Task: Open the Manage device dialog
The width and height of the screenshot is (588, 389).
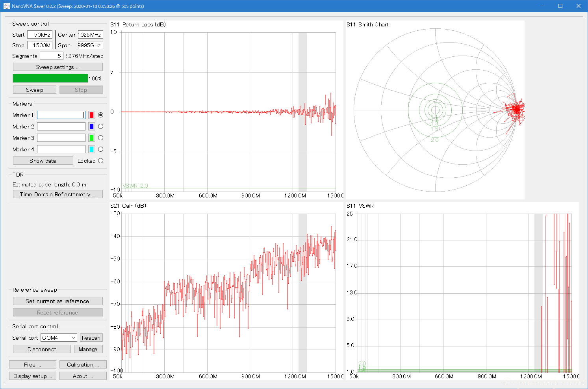Action: [x=88, y=349]
